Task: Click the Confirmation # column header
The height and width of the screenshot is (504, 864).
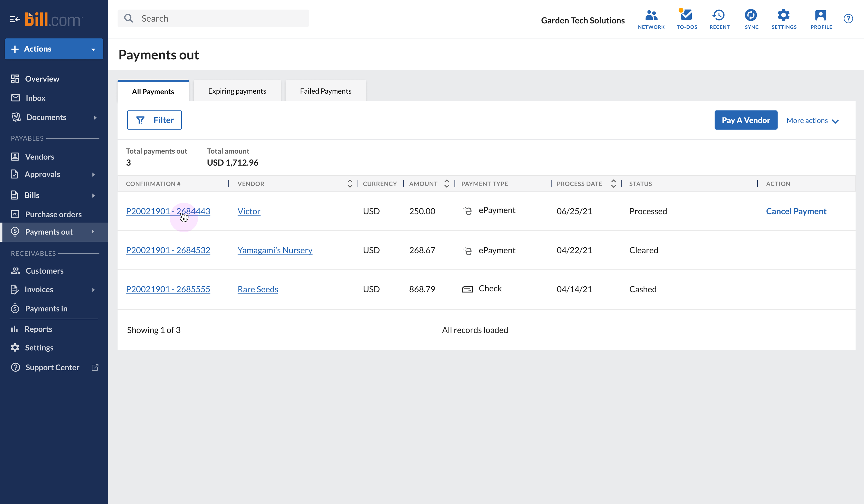Action: [x=153, y=183]
